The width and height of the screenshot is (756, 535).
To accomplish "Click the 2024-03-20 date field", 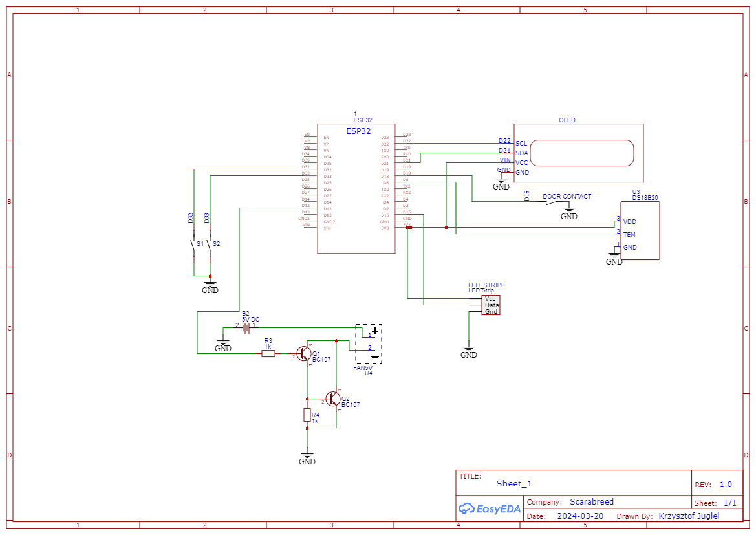I will pos(580,516).
